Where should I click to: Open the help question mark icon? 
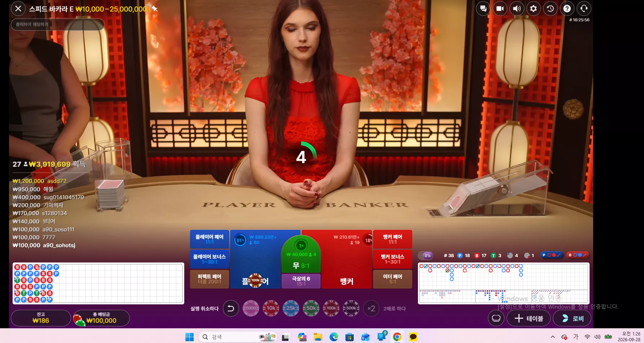pyautogui.click(x=567, y=9)
